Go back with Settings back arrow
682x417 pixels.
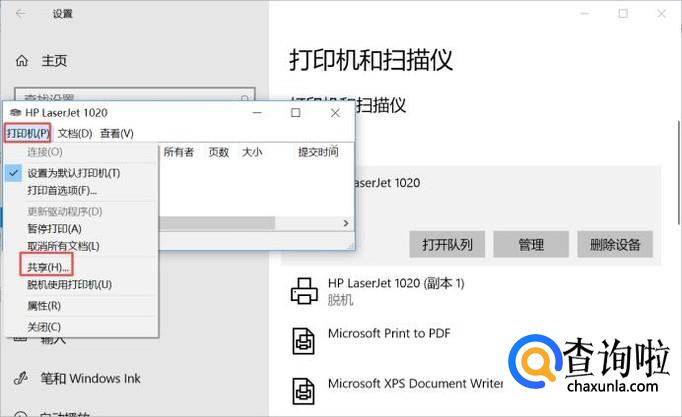coord(20,13)
